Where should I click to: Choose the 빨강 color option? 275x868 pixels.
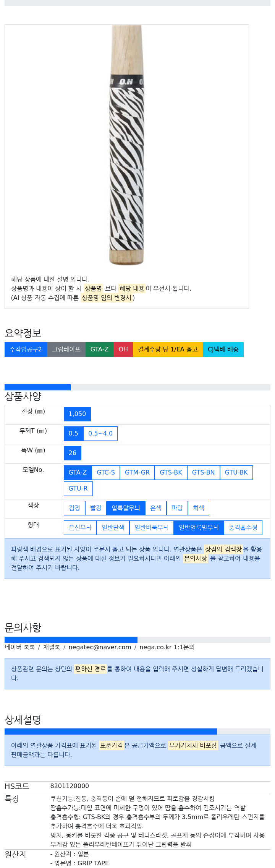96,508
